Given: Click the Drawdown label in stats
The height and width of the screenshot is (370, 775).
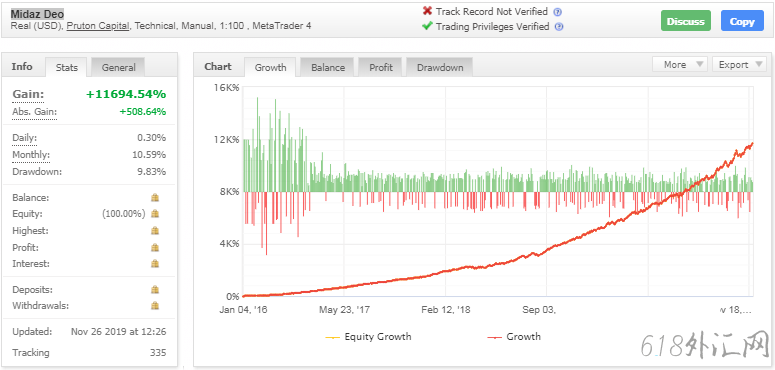Looking at the screenshot, I should point(37,172).
